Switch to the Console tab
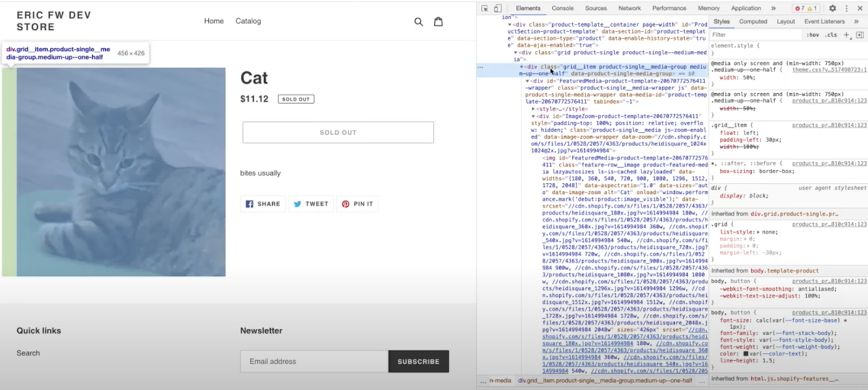This screenshot has height=390, width=868. 563,8
